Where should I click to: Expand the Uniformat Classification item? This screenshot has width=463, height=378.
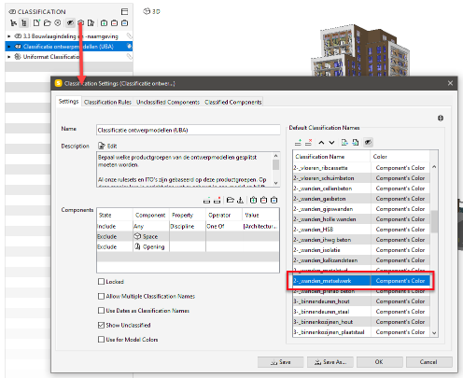tap(9, 57)
